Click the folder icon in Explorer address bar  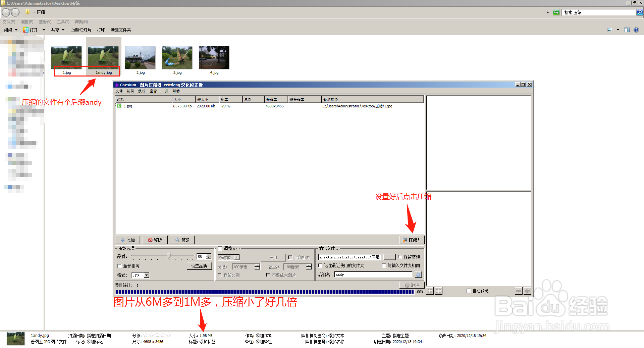pyautogui.click(x=28, y=12)
